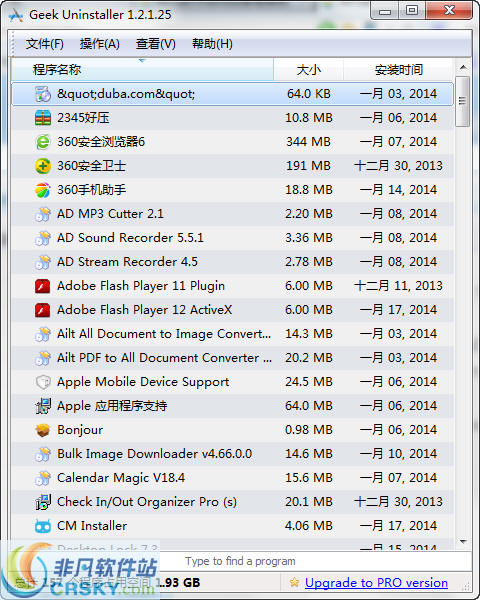Click the Ailt All Document to Image icon
Screen dimensions: 480x600
[42, 334]
